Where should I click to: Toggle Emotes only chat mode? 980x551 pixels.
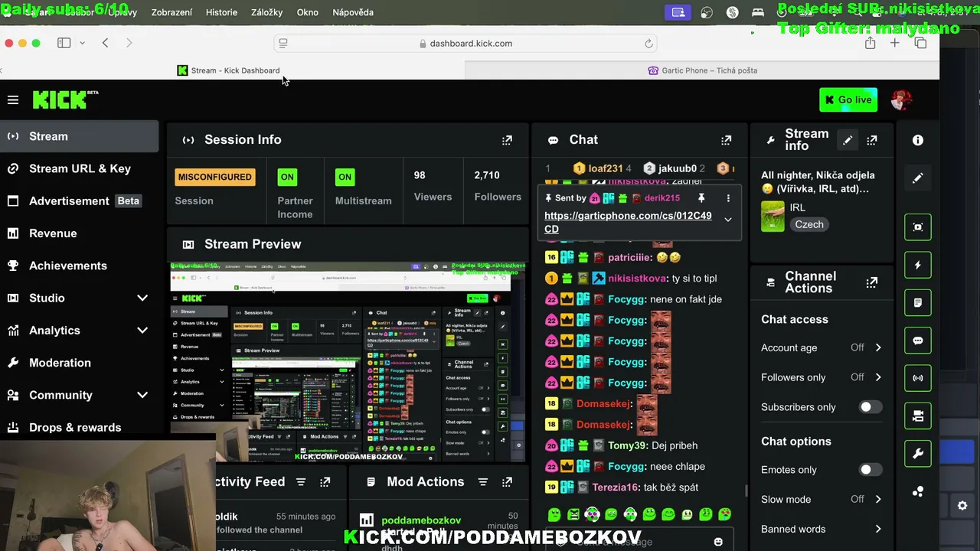point(870,470)
